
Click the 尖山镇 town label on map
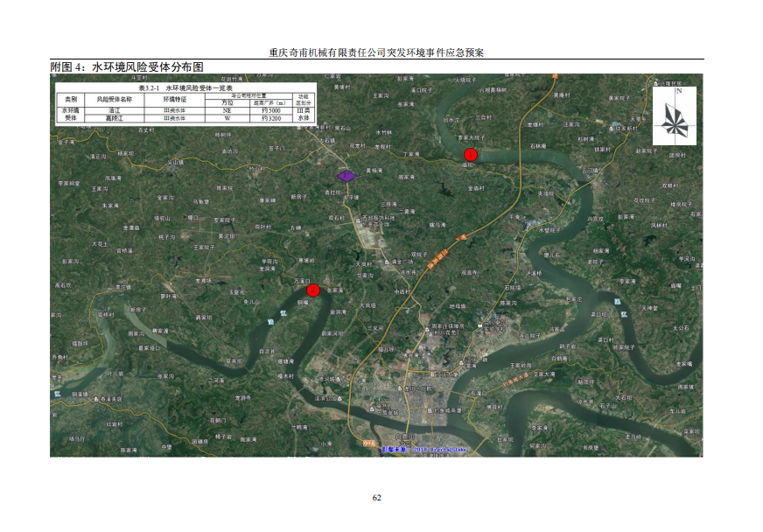click(177, 162)
